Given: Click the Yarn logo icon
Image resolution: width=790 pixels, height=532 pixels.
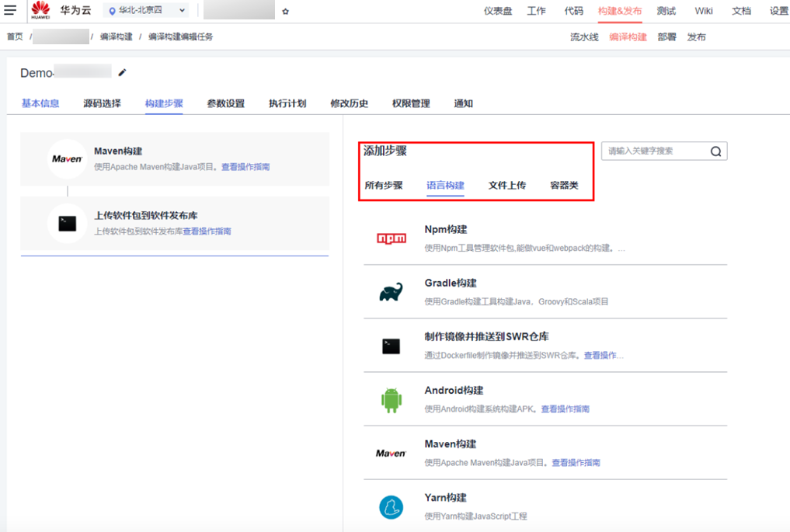Looking at the screenshot, I should [391, 507].
